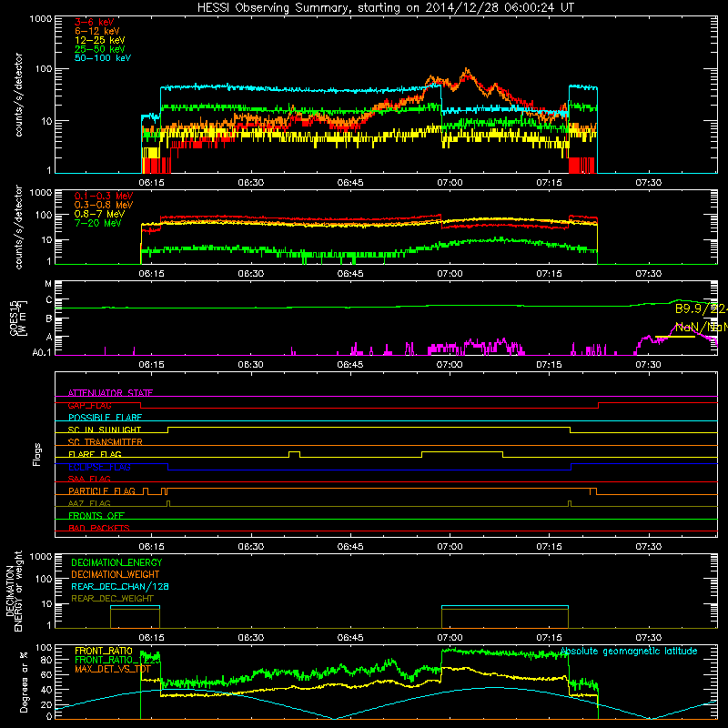Select the FRONT_RATIO legend label
This screenshot has height=728, width=728.
pyautogui.click(x=104, y=651)
